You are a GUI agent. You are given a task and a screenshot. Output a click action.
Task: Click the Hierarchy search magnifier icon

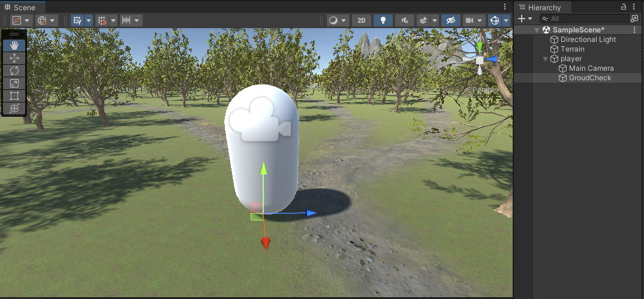(545, 19)
